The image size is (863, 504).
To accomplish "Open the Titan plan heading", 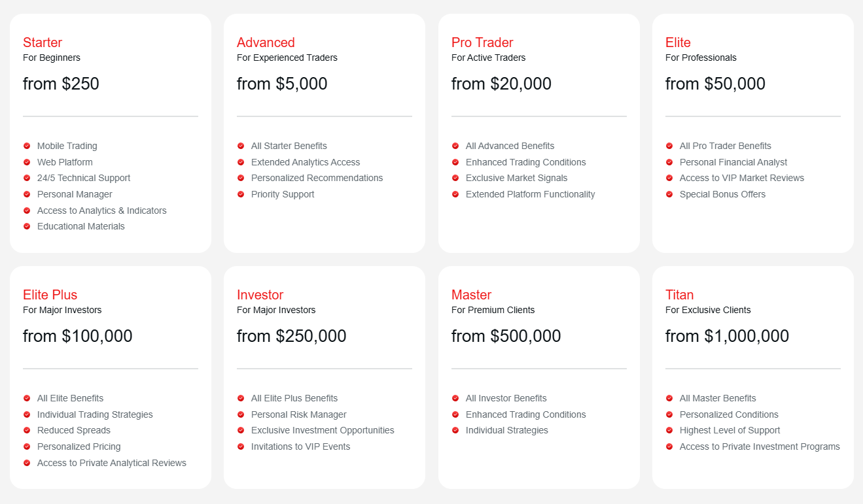I will click(x=680, y=295).
